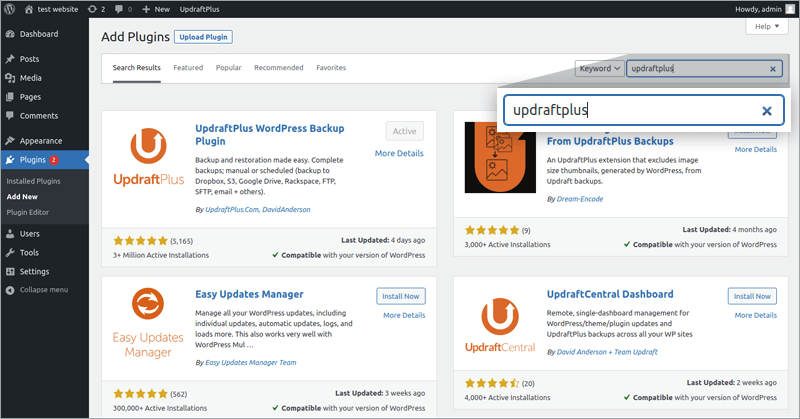Open More Details for Easy Updates Manager
800x419 pixels.
[404, 315]
